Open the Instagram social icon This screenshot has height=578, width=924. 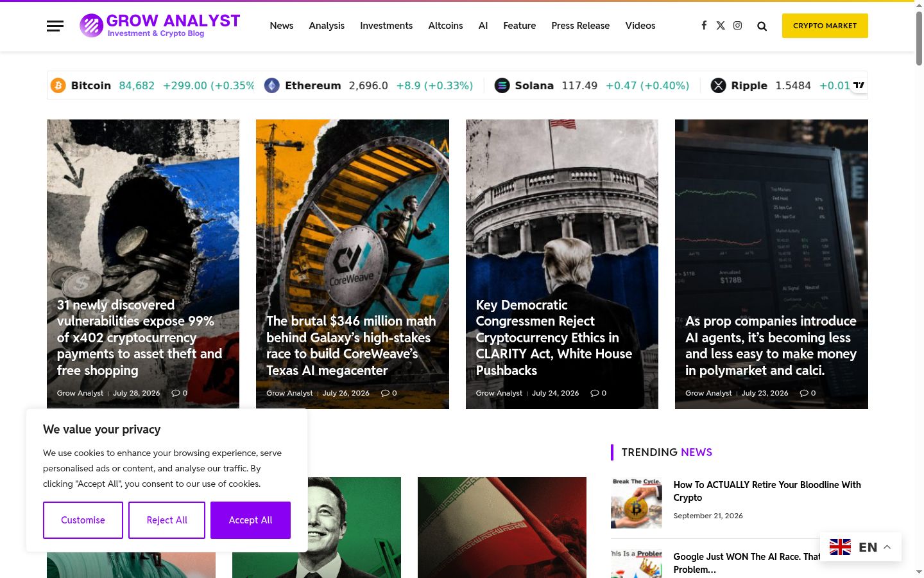pos(738,26)
